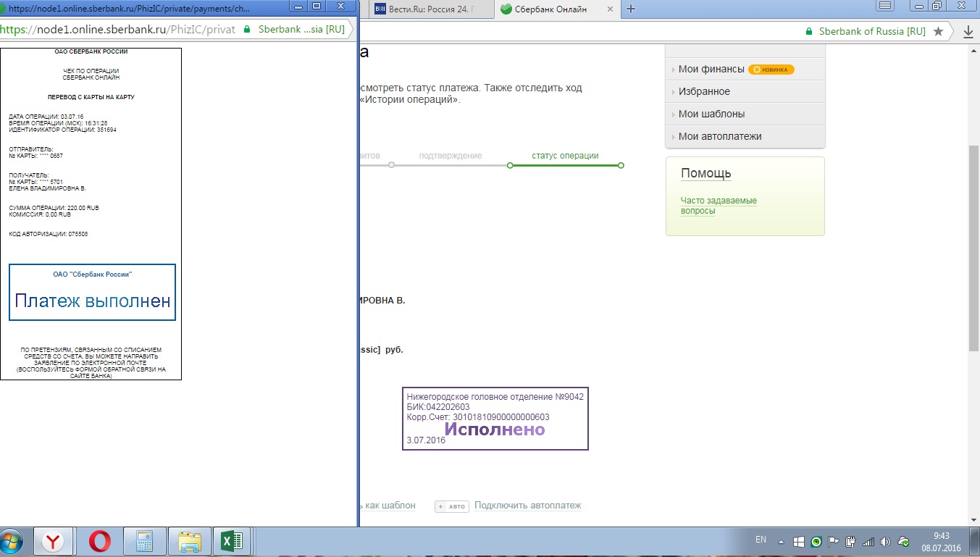This screenshot has height=557, width=980.
Task: Click the ПЕРЕВОД С КАРТЫ НА КАРТУ heading
Action: [91, 97]
